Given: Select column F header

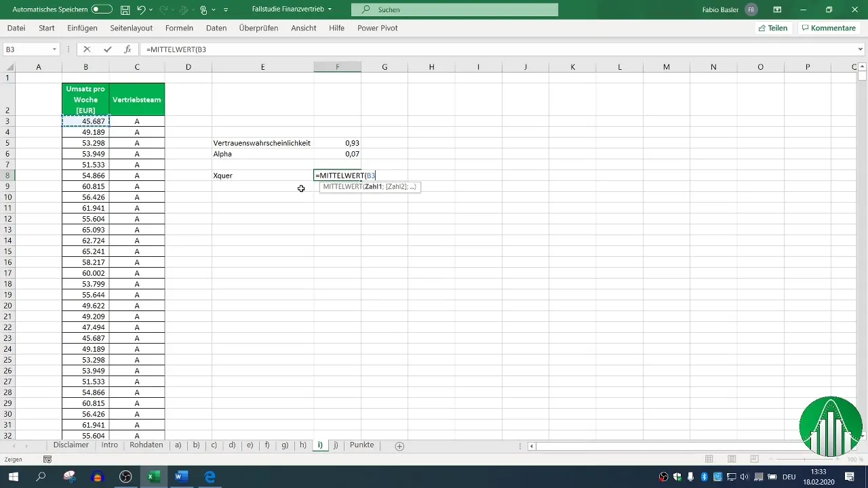Looking at the screenshot, I should 337,66.
